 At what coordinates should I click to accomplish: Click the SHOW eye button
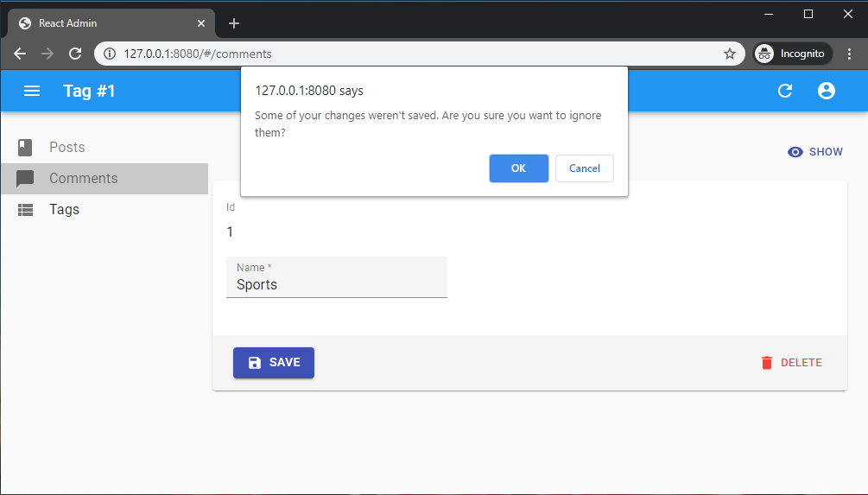[815, 152]
